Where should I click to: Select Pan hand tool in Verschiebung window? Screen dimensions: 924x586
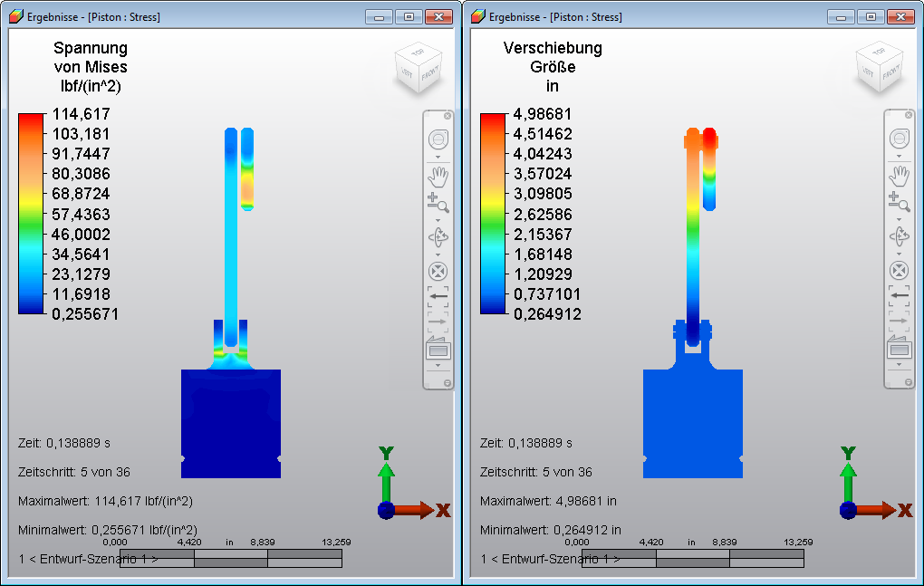pos(900,176)
